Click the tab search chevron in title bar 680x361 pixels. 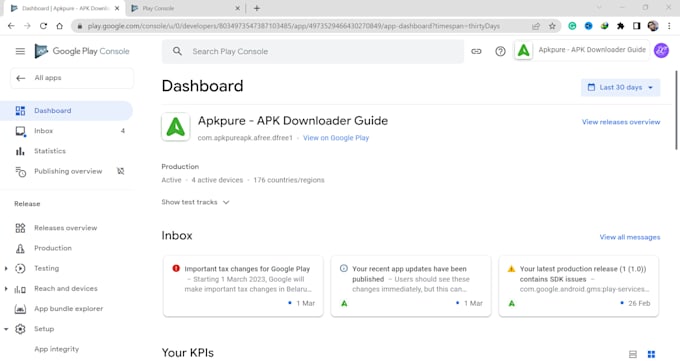point(599,7)
